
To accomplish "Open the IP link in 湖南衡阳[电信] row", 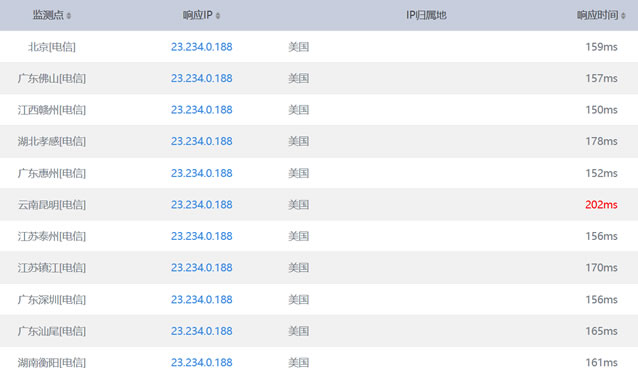I will pos(201,362).
